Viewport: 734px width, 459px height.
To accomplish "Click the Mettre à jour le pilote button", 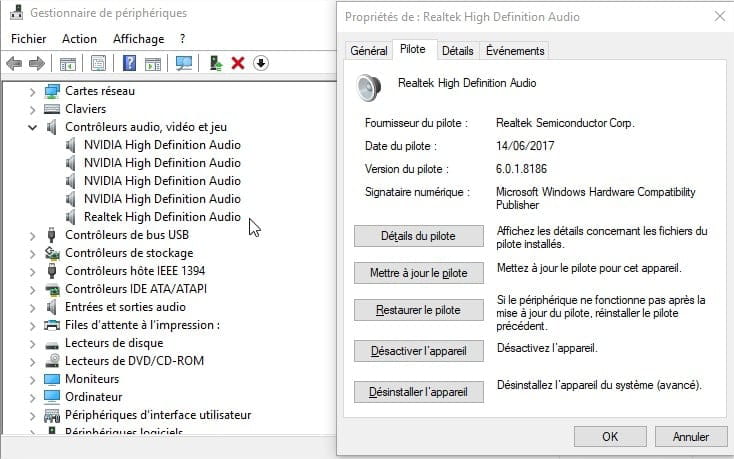I will (x=419, y=273).
